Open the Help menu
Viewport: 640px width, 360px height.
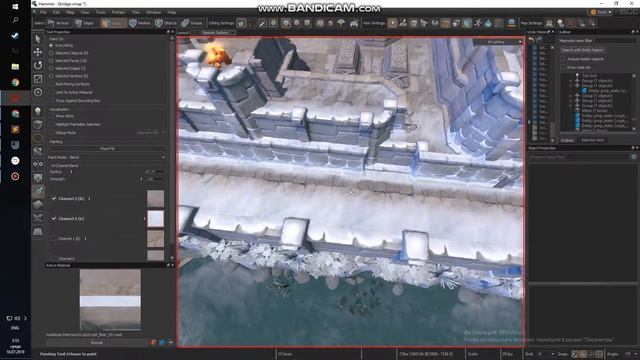tap(171, 12)
